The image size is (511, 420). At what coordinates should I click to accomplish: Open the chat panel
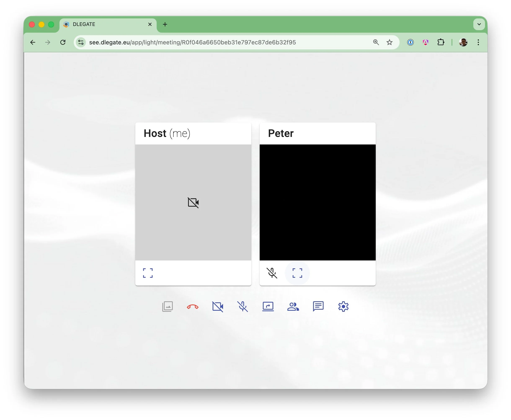(318, 307)
